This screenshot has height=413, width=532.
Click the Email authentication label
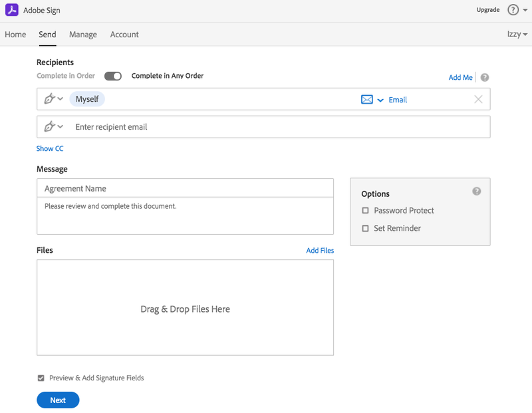pyautogui.click(x=398, y=100)
